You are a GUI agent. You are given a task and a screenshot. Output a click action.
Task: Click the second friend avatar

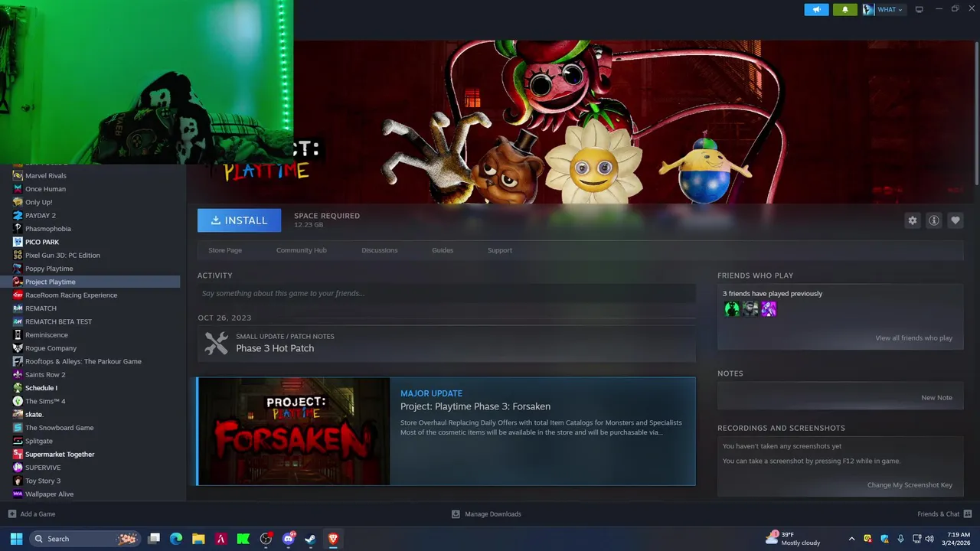[750, 309]
